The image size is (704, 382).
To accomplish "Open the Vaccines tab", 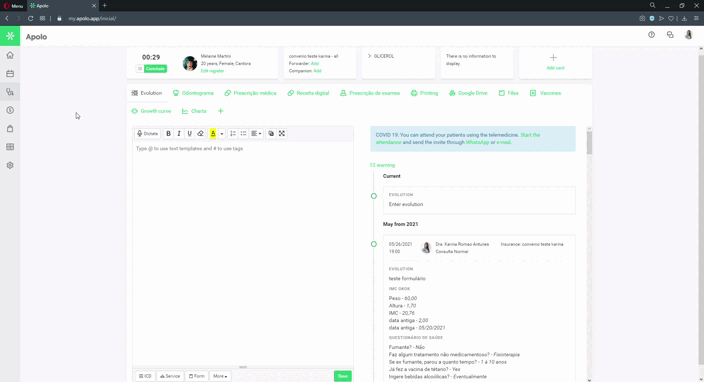I will 546,93.
